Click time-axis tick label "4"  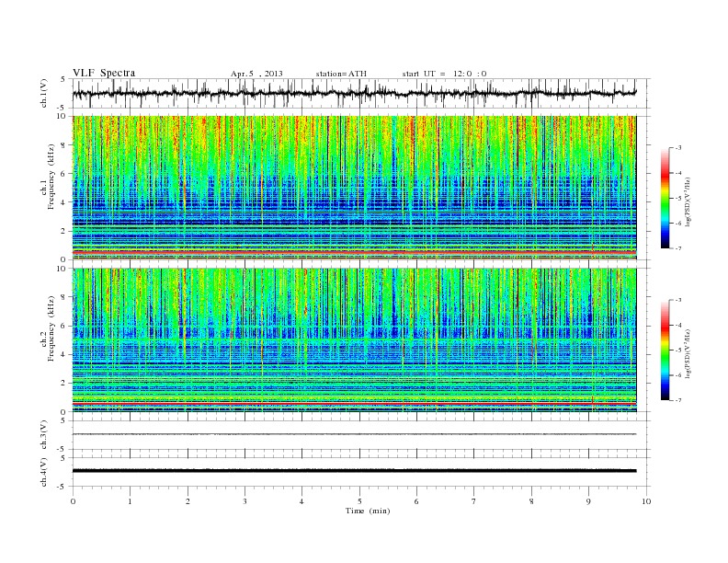[x=301, y=501]
